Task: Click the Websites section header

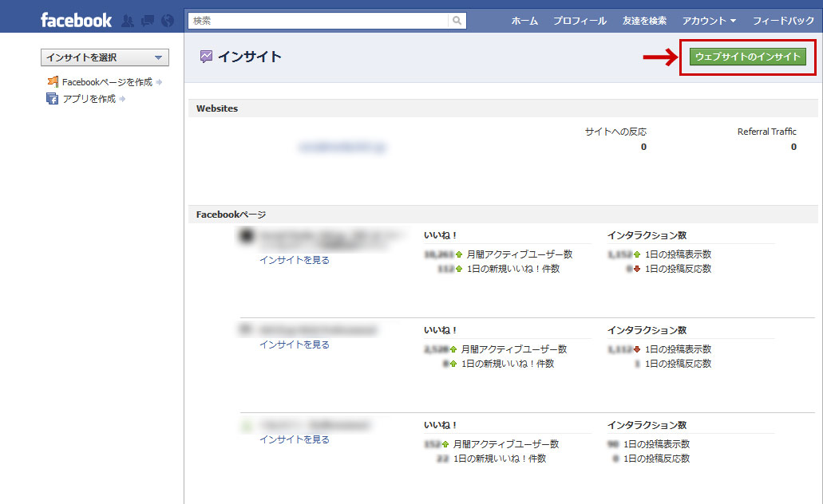Action: tap(503, 108)
